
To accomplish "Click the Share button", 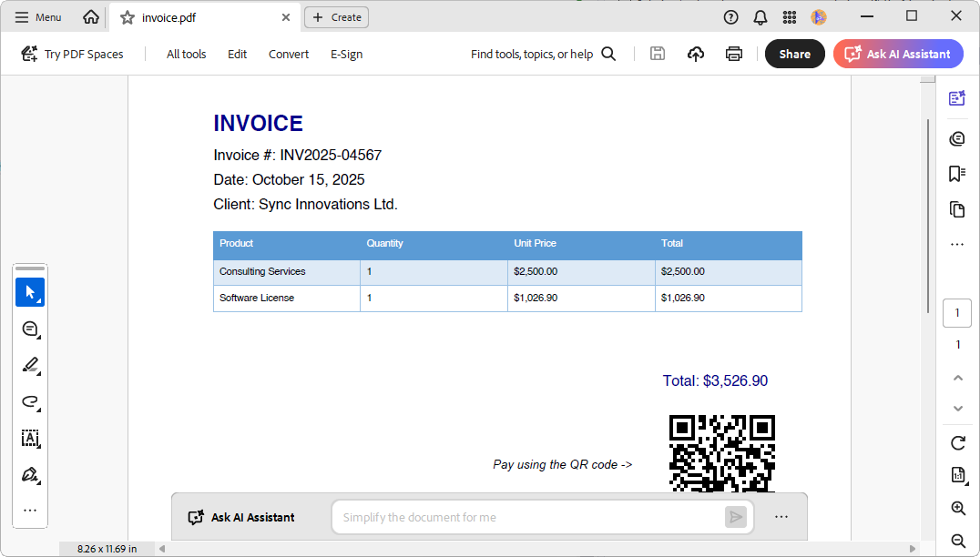I will click(x=794, y=54).
